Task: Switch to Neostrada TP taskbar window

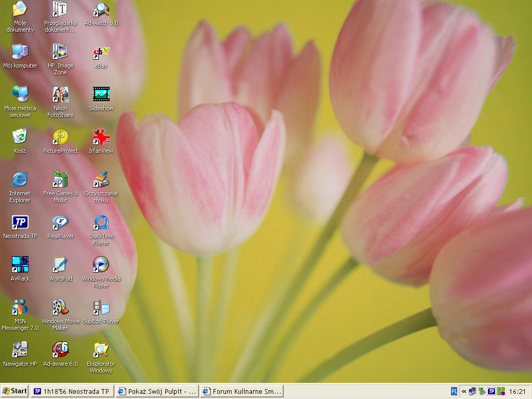Action: (x=72, y=391)
